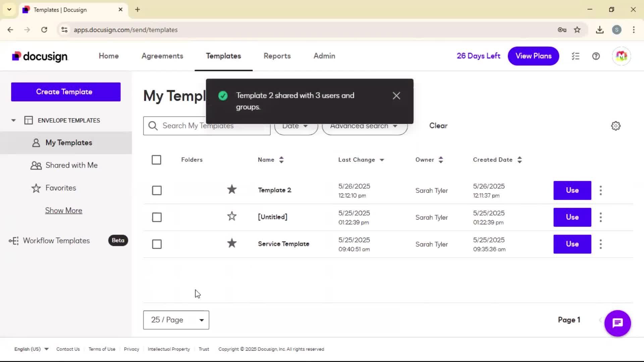Click 26 Days Left link
The height and width of the screenshot is (362, 644).
click(478, 56)
